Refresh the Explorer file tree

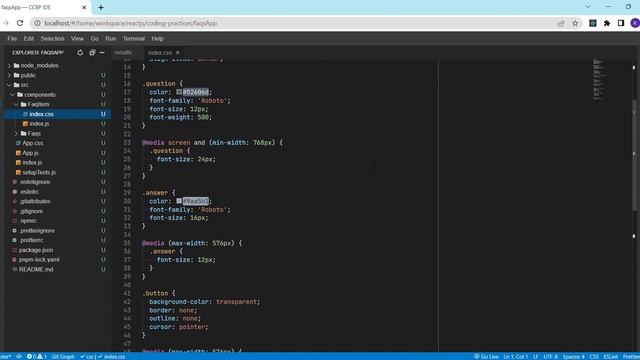click(x=80, y=53)
